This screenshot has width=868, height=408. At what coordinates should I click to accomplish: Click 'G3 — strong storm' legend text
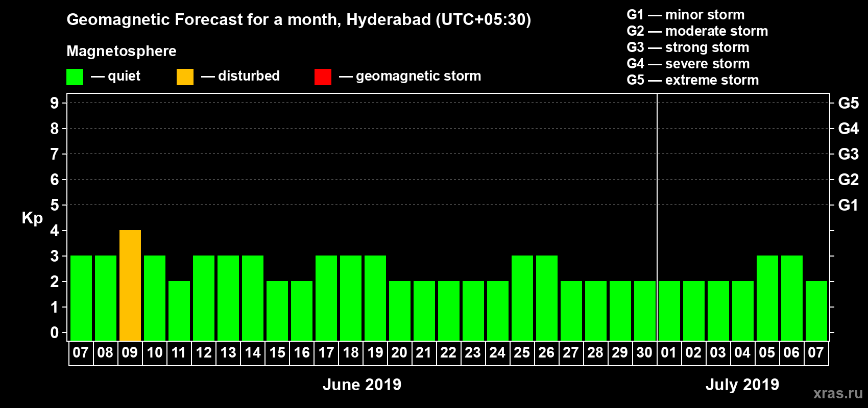pos(688,47)
